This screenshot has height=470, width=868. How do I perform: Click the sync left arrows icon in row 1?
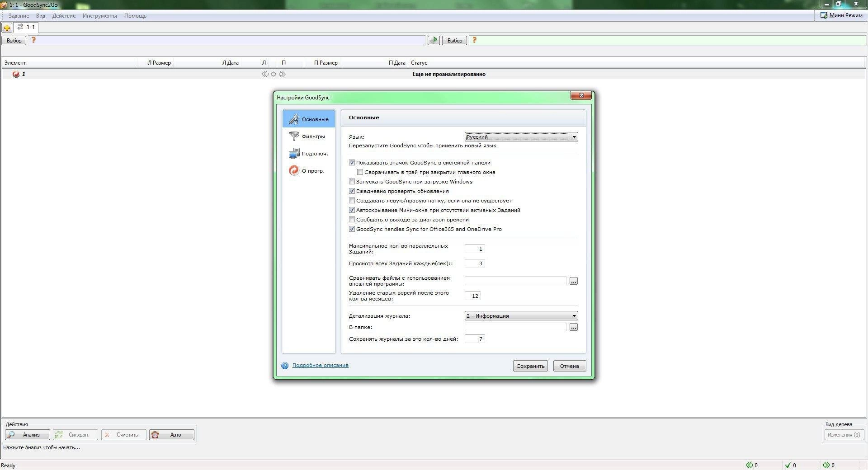(265, 74)
